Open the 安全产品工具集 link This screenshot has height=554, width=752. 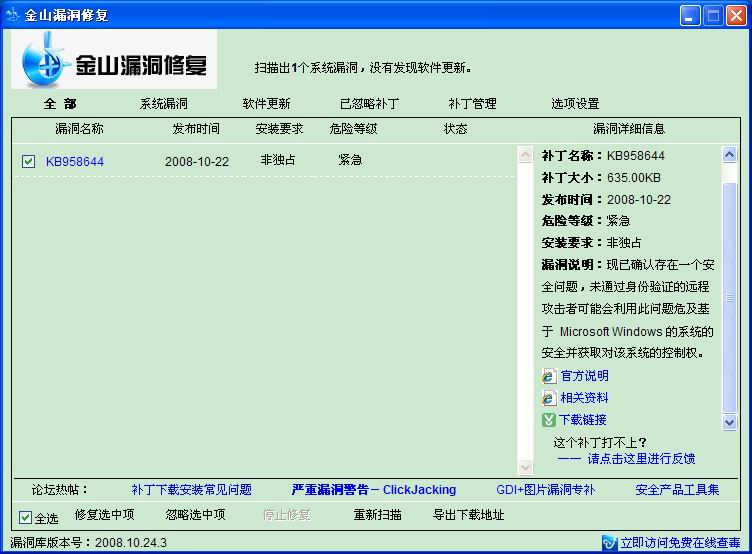(x=677, y=490)
